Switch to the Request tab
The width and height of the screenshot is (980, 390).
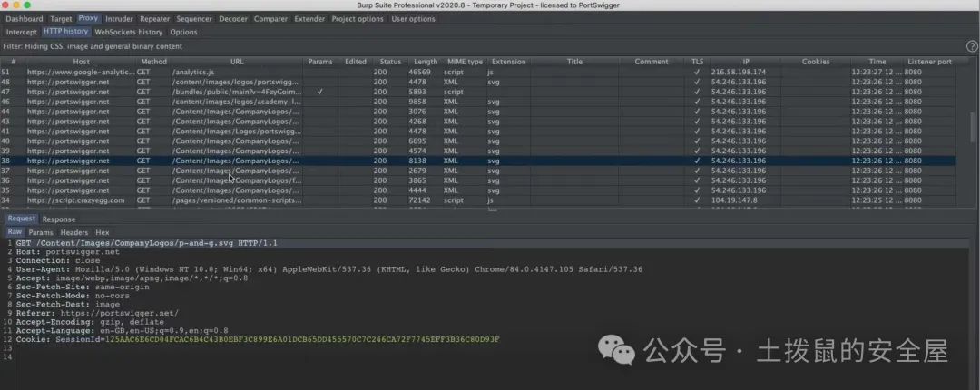tap(22, 219)
